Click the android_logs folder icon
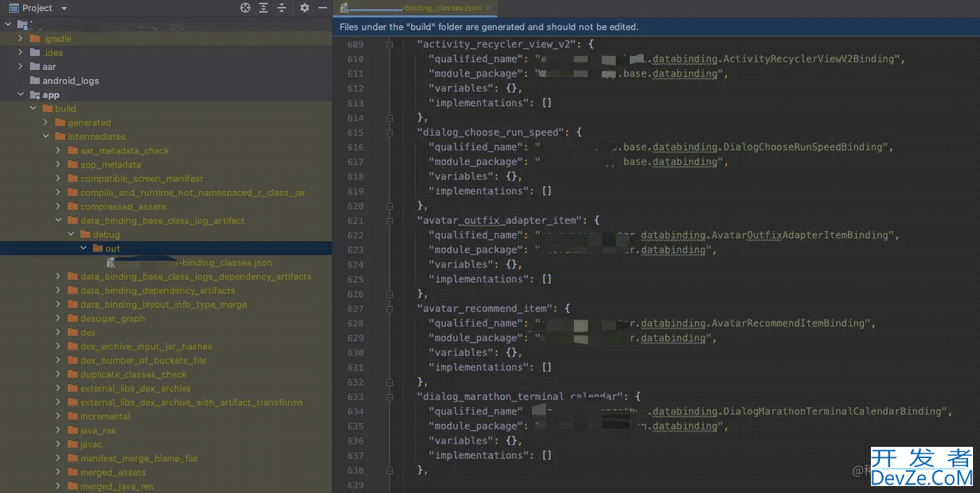 tap(35, 80)
